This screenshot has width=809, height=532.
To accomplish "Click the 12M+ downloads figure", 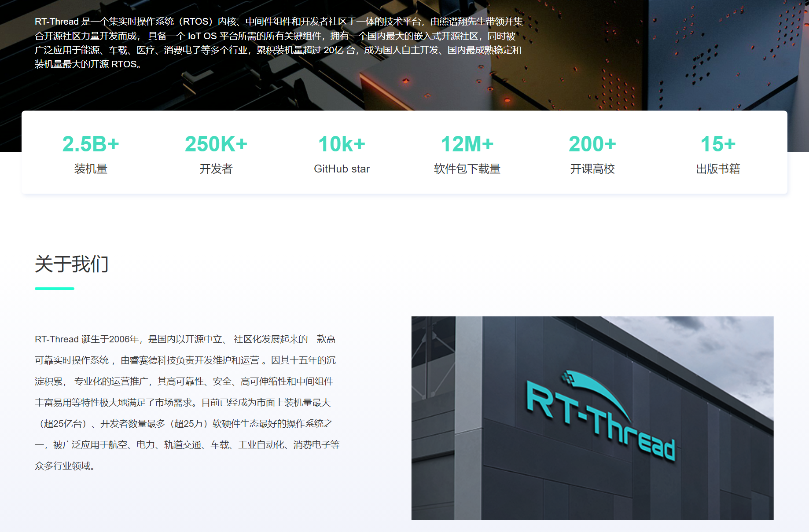I will coord(467,144).
